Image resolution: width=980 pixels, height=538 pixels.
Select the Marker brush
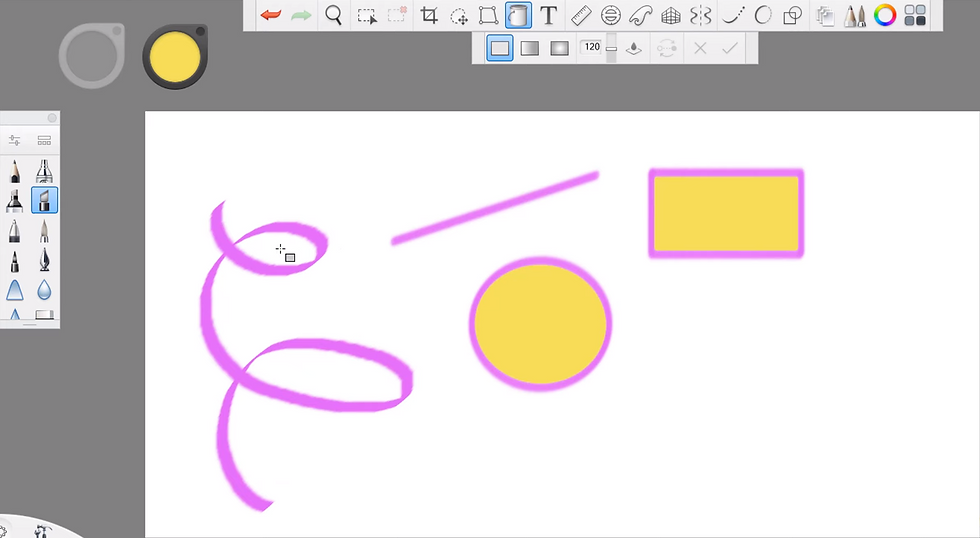14,201
